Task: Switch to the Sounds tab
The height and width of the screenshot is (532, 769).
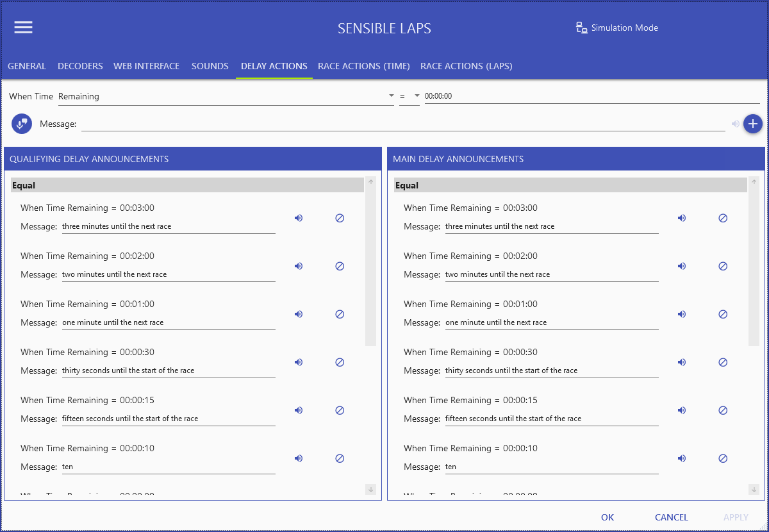Action: 210,66
